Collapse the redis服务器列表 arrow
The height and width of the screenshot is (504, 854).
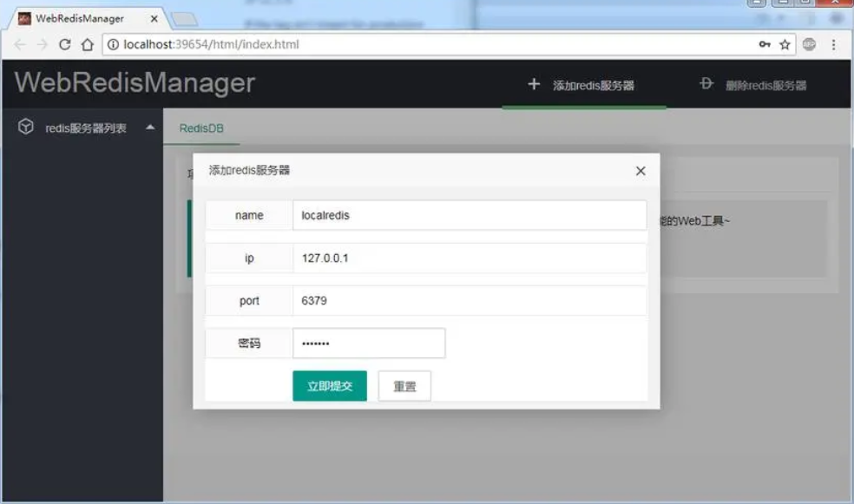pos(150,128)
